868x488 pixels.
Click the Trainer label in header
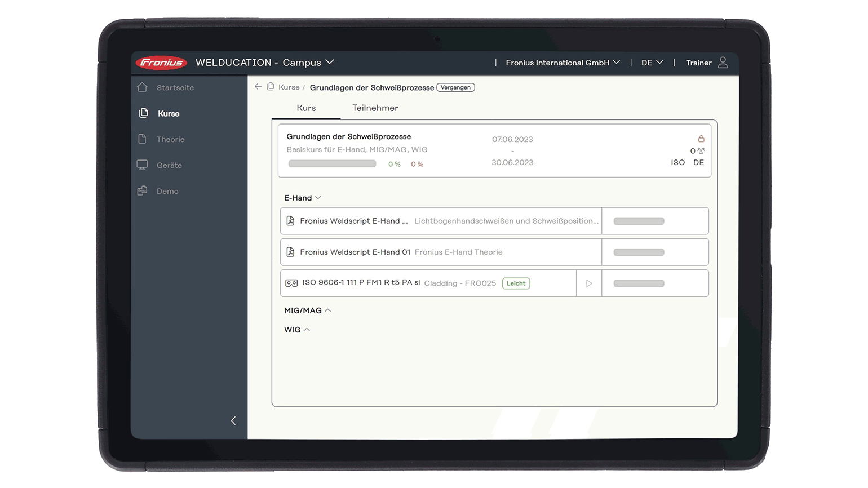[699, 63]
